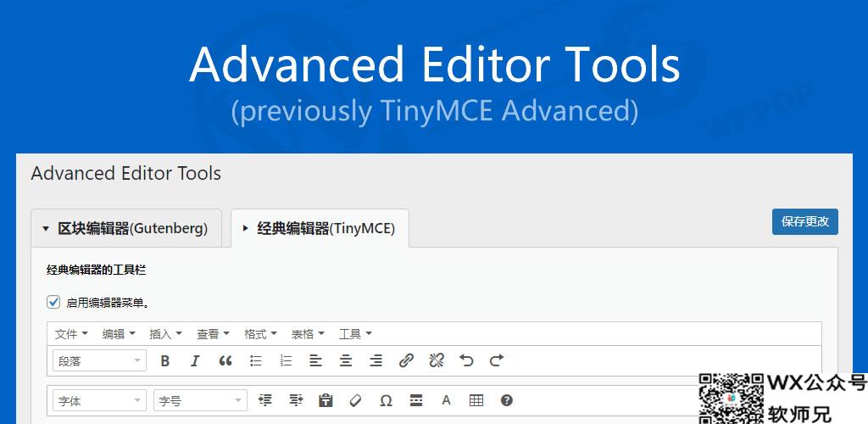Image resolution: width=868 pixels, height=424 pixels.
Task: Open the 查看 menu
Action: 213,334
